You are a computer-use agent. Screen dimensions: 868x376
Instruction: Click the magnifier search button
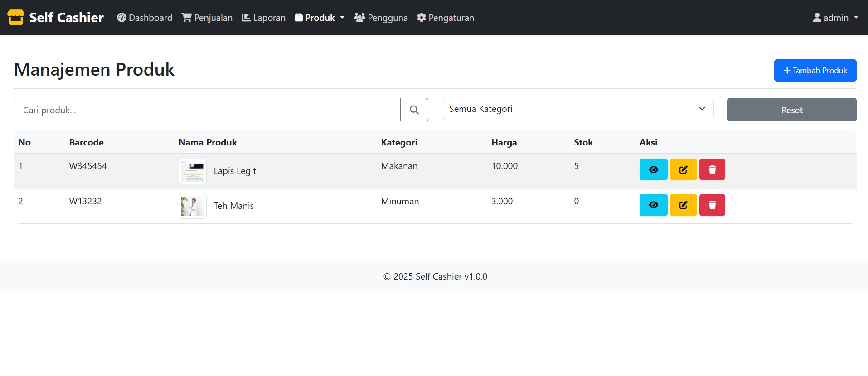click(414, 110)
